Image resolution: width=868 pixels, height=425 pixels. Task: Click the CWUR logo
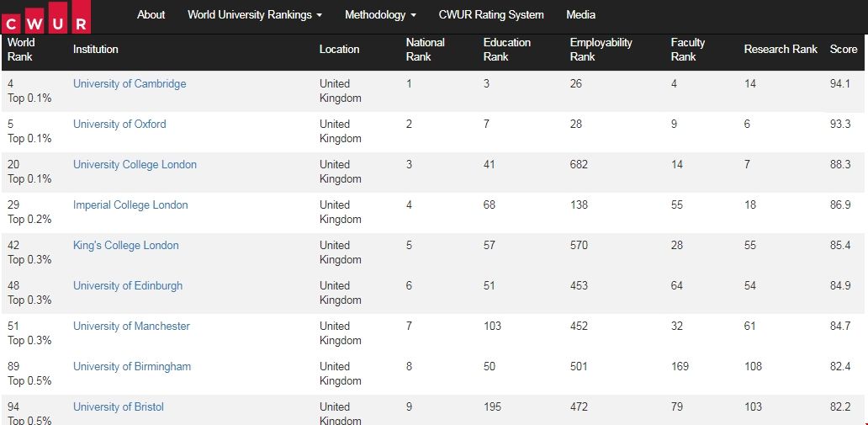tap(46, 19)
